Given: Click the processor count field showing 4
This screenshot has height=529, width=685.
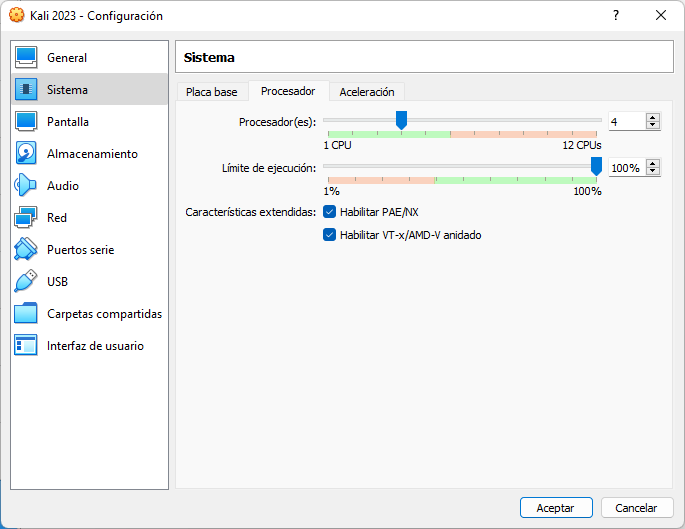Looking at the screenshot, I should pyautogui.click(x=627, y=121).
